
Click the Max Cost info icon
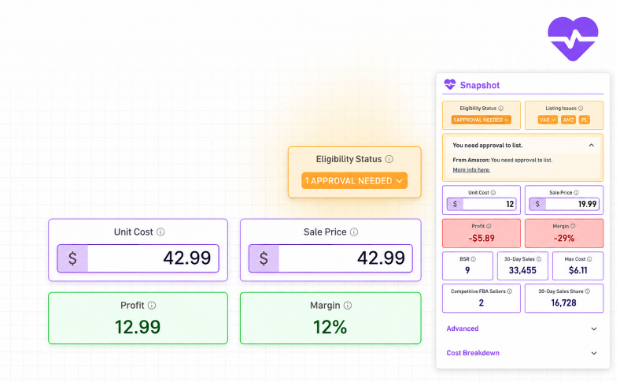pyautogui.click(x=589, y=259)
